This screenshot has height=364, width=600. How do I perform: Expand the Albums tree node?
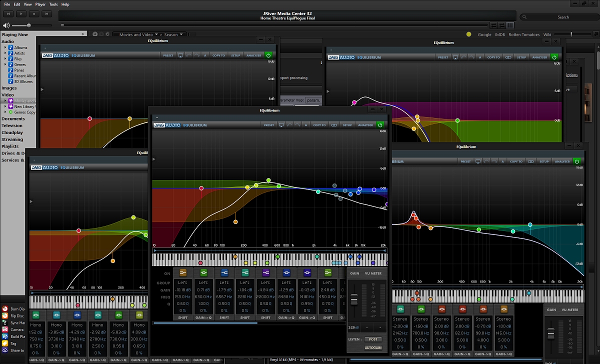(5, 47)
